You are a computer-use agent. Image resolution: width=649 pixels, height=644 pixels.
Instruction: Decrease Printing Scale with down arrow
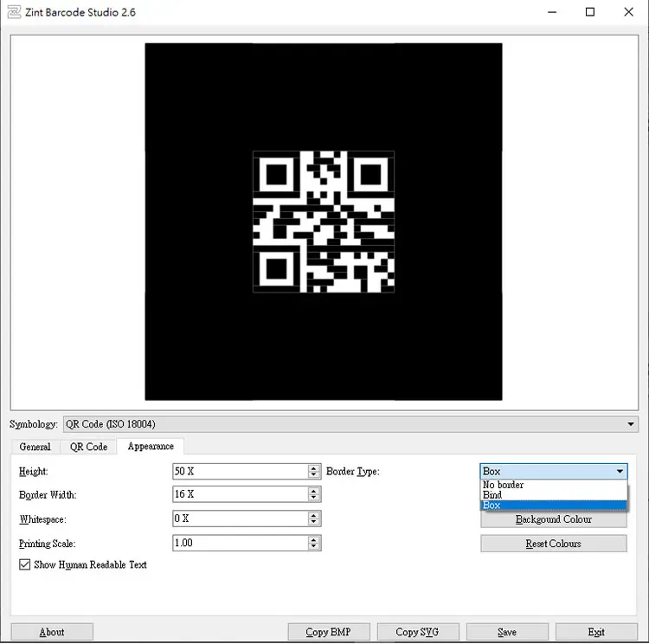tap(314, 547)
